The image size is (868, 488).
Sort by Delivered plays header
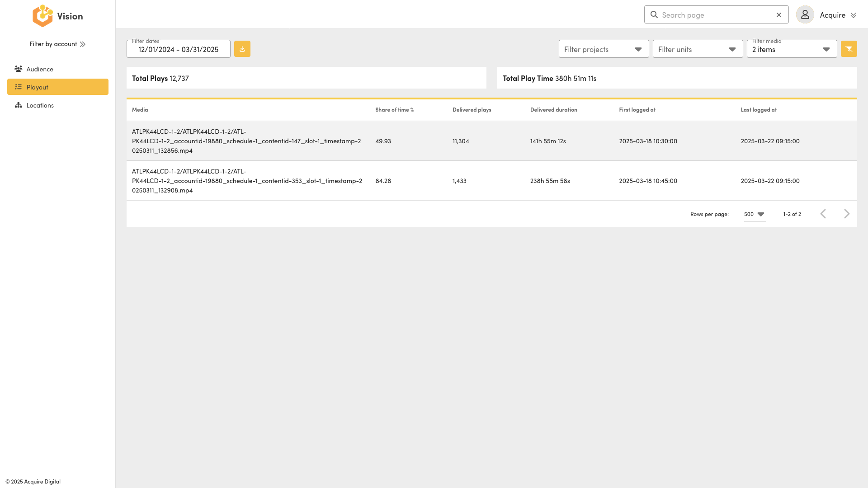(472, 110)
